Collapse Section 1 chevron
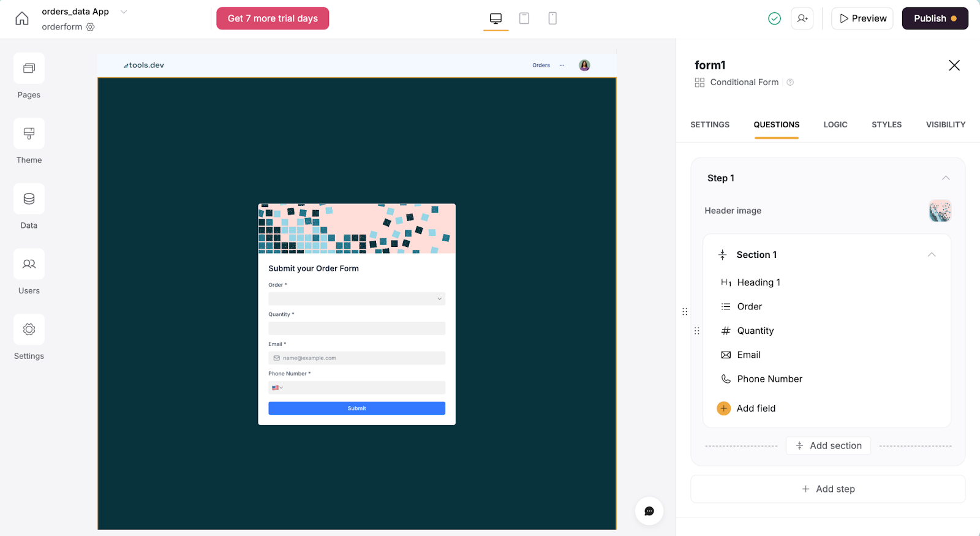 click(x=932, y=255)
